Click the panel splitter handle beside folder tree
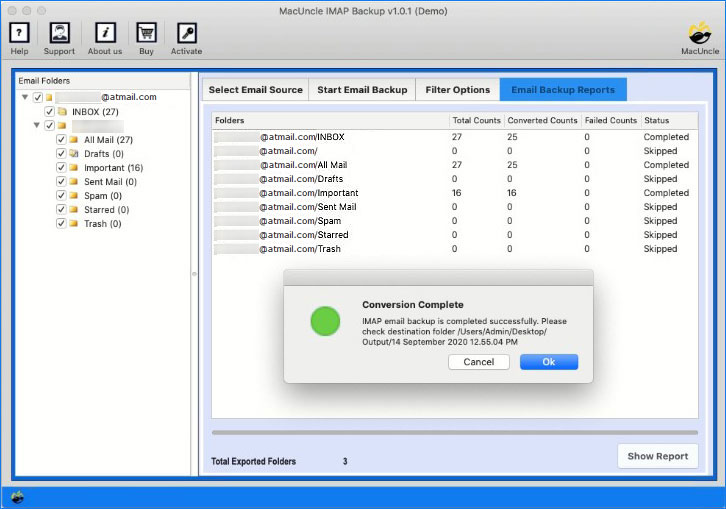 [194, 274]
